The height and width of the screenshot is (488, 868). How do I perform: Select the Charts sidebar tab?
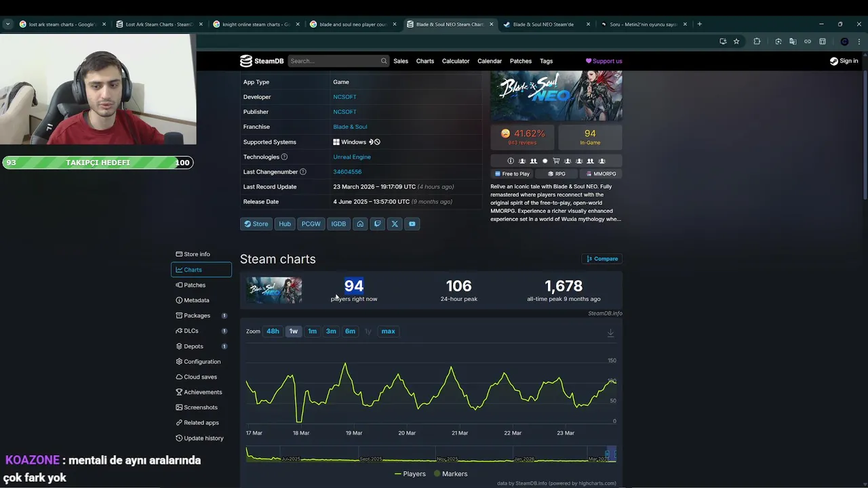(201, 270)
